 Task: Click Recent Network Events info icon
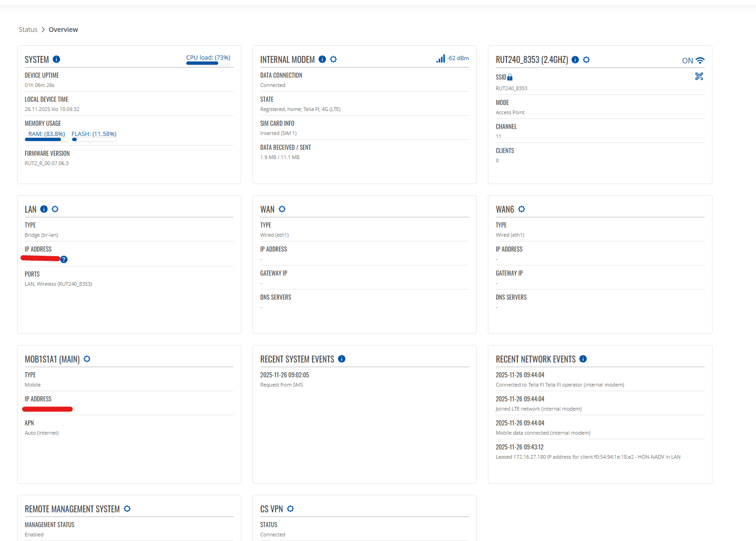583,359
